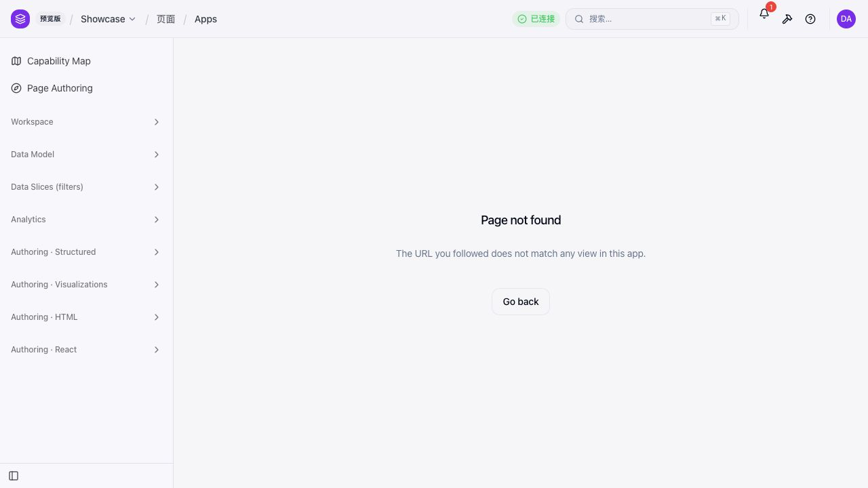Screen dimensions: 868x488
Task: Click the Page not found heading
Action: 521,220
